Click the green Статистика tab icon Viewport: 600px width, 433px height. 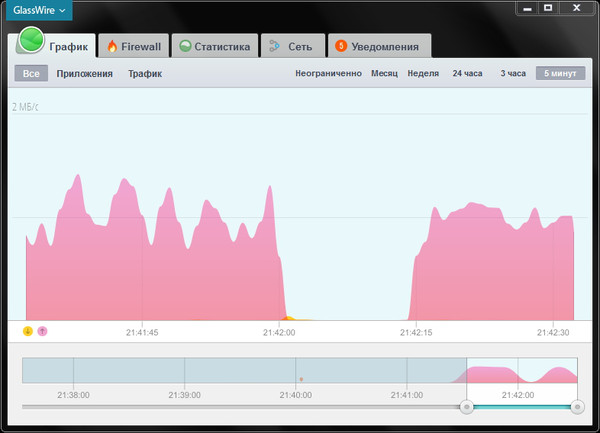point(184,46)
